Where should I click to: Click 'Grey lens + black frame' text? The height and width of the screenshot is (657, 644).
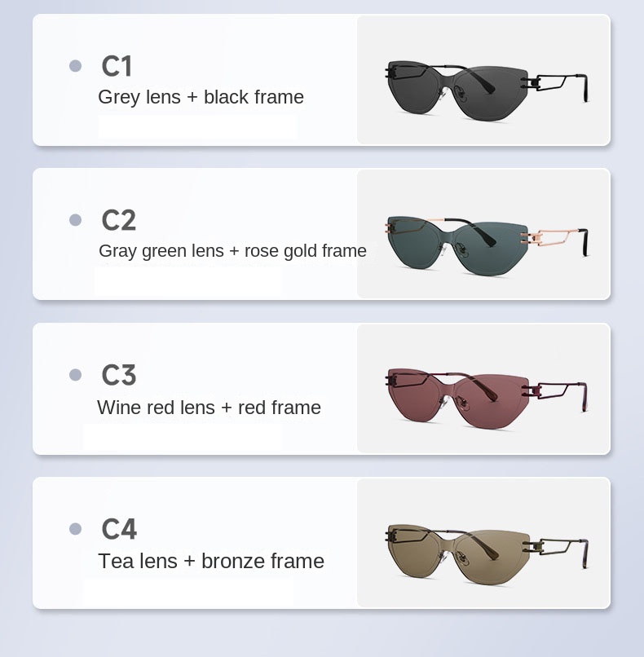pos(201,97)
